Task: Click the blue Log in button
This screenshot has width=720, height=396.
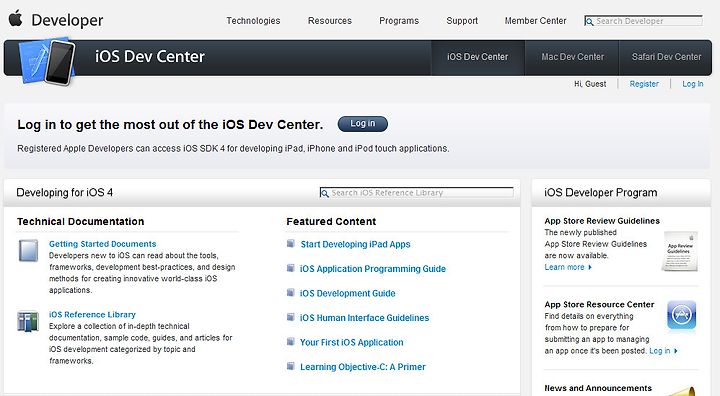Action: (363, 124)
